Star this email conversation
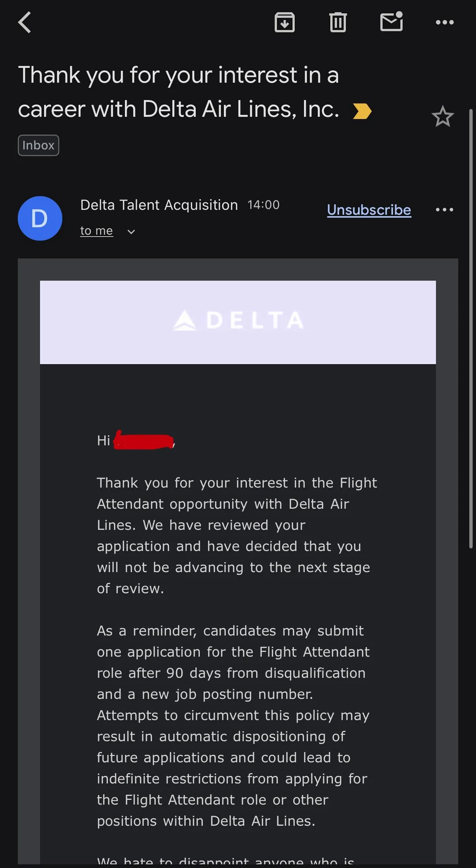This screenshot has width=476, height=868. (x=443, y=117)
